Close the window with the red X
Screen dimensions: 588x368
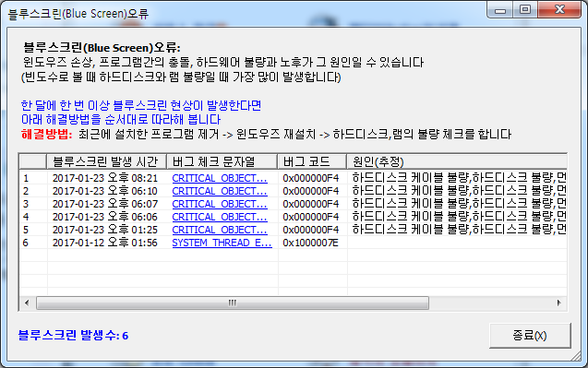click(559, 10)
